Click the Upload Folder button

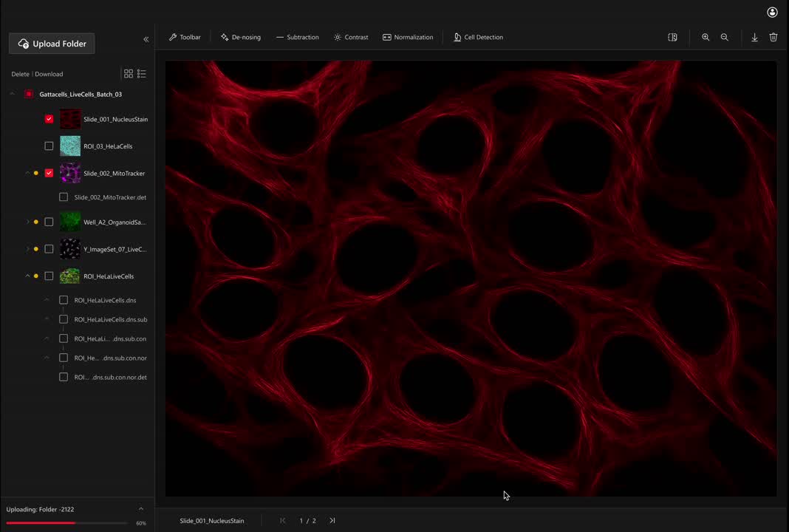[52, 44]
